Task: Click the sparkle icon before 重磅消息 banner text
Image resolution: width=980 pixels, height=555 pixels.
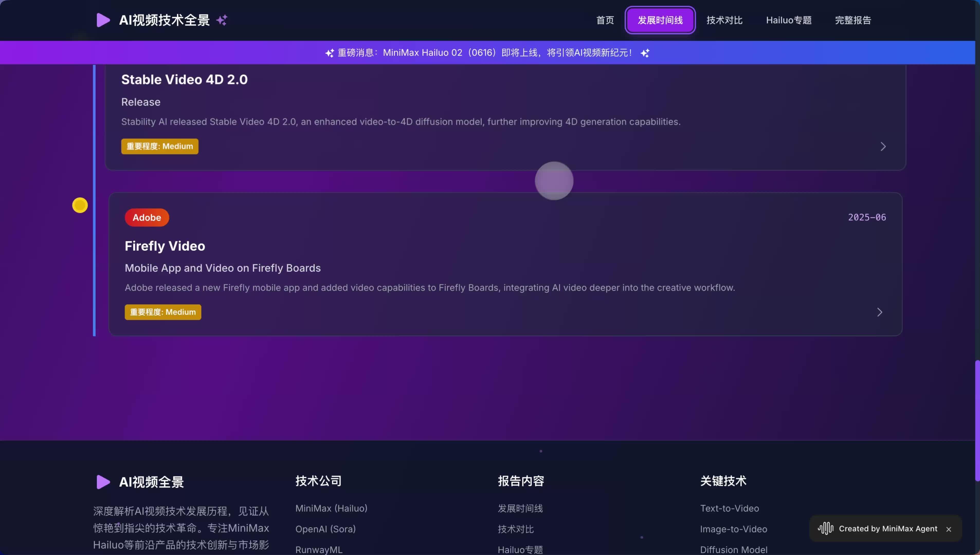Action: (330, 53)
